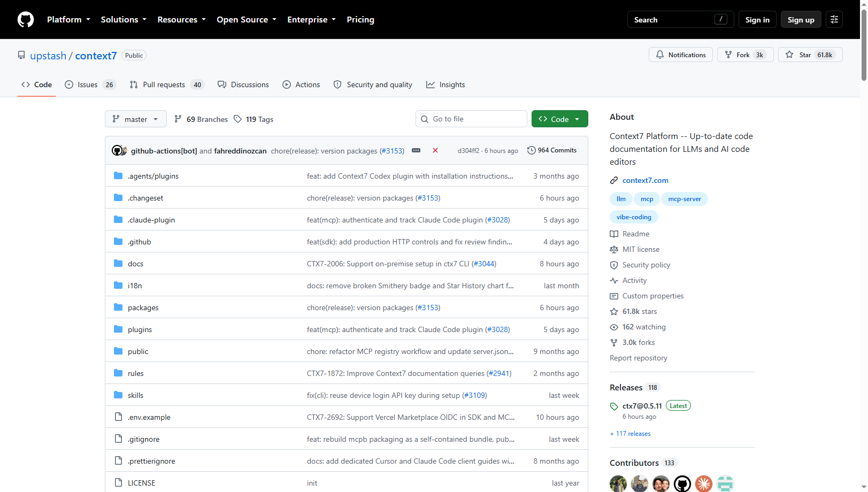The image size is (868, 492).
Task: Open the master branch dropdown
Action: coord(136,119)
